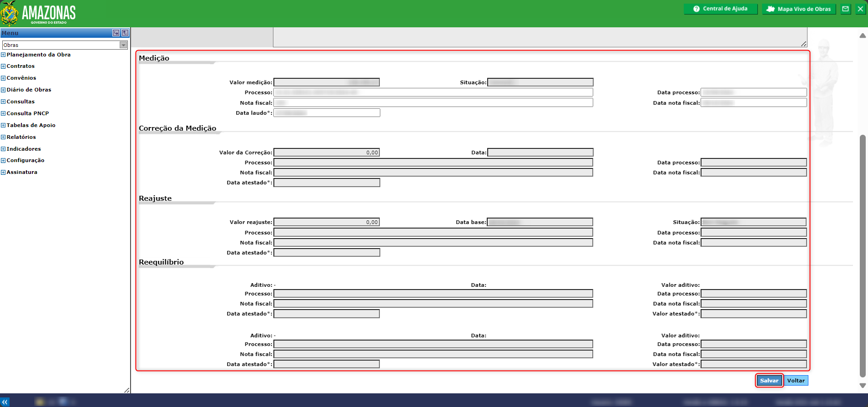Click the Valor reajuste field
The width and height of the screenshot is (868, 407).
pos(327,222)
